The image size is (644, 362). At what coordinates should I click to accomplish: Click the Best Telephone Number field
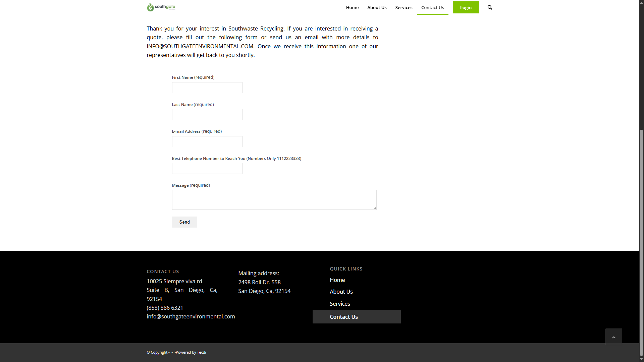(207, 169)
